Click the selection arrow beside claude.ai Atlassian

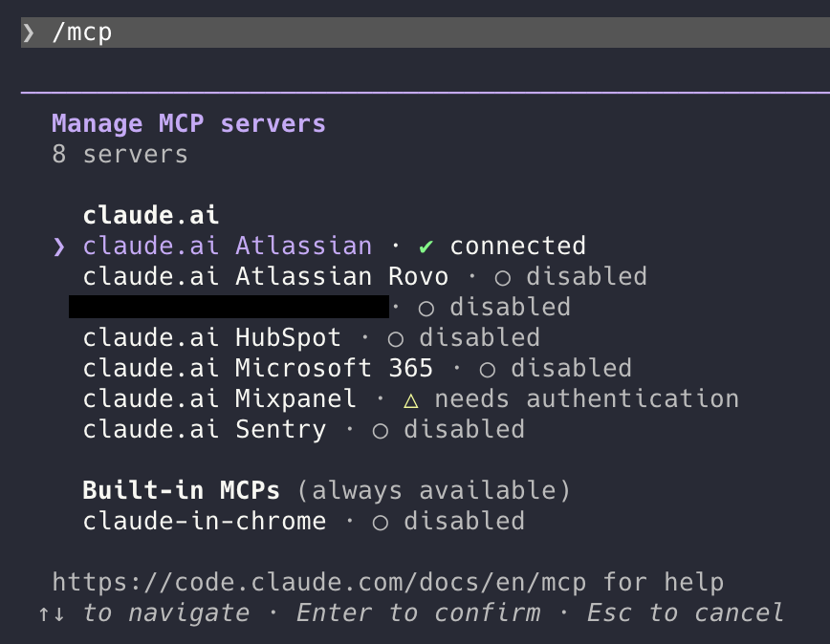point(60,247)
